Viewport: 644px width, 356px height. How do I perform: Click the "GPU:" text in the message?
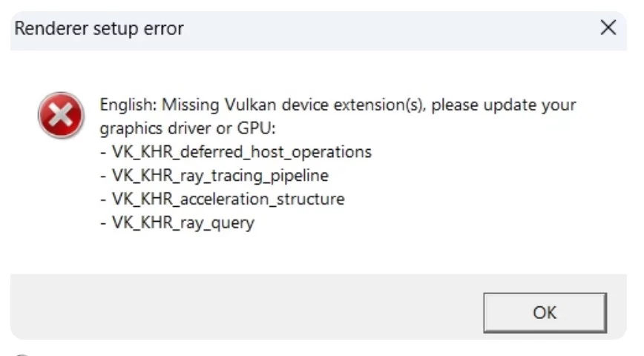pos(257,128)
